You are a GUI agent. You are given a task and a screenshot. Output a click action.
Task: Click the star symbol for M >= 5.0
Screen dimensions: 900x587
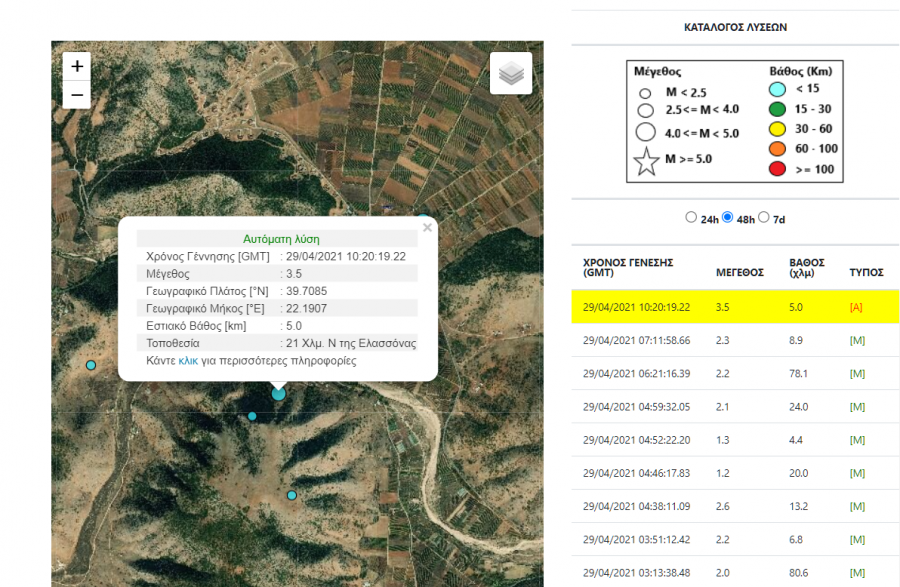pyautogui.click(x=647, y=162)
